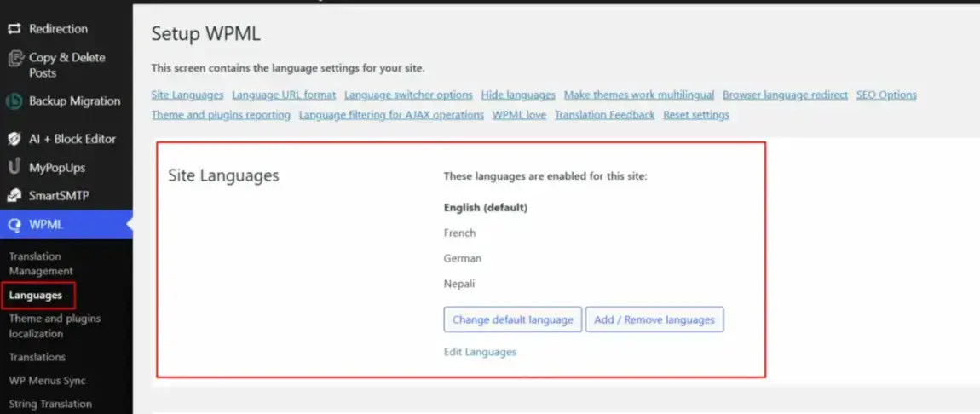The height and width of the screenshot is (414, 980).
Task: Select the WPML menu item
Action: pyautogui.click(x=66, y=225)
